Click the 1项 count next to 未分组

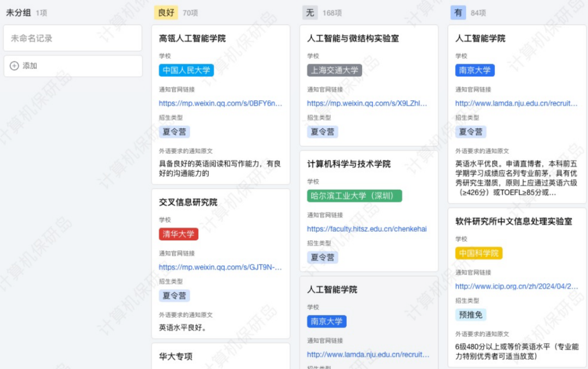click(x=41, y=13)
